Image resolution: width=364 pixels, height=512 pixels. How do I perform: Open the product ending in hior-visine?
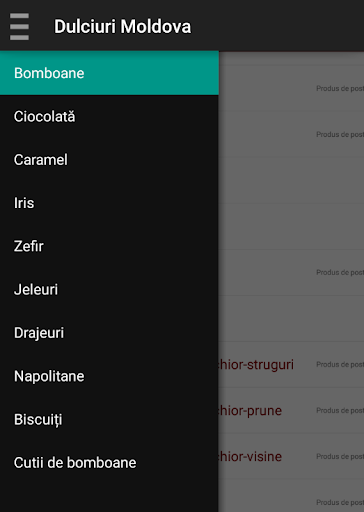coord(250,457)
